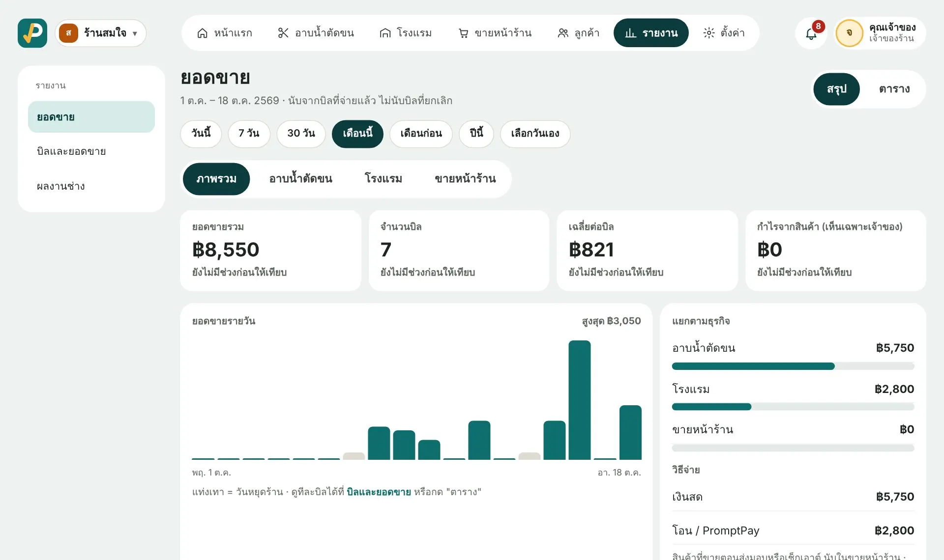Click the customers people icon ลูกค้า
944x560 pixels.
(563, 33)
